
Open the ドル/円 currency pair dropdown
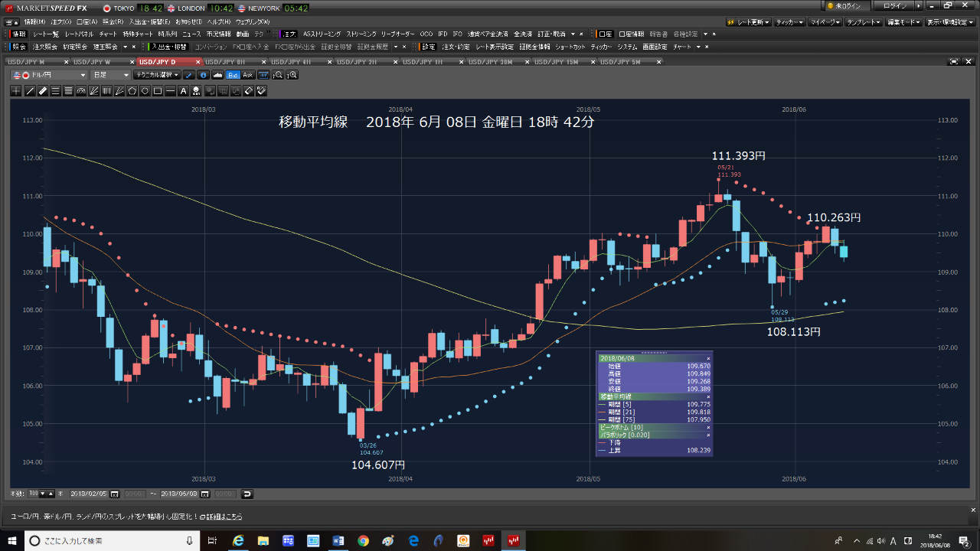pyautogui.click(x=50, y=75)
